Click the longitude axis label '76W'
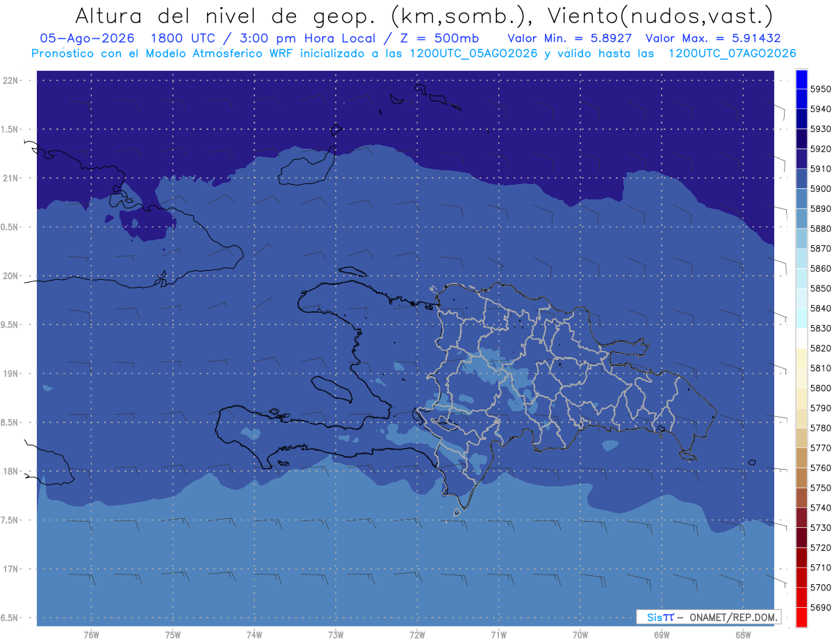Screen dimensions: 834x644 91,635
